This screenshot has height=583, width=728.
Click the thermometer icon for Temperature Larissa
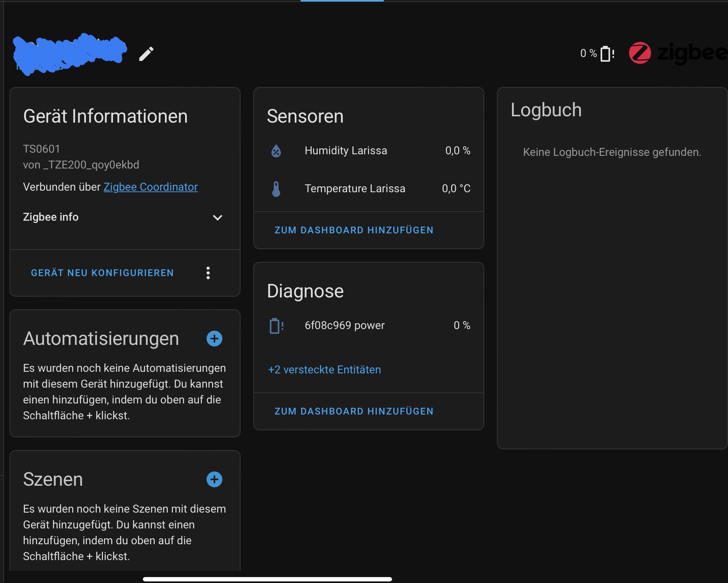click(x=276, y=189)
